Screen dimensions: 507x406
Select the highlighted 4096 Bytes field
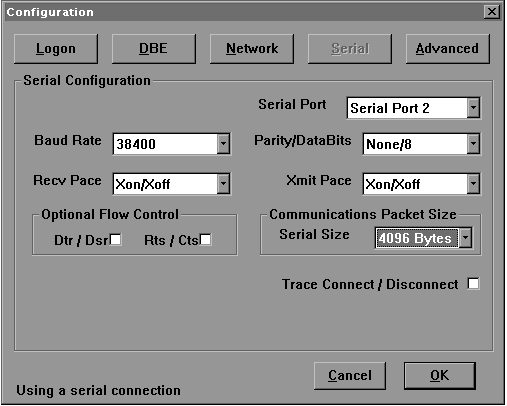click(417, 238)
